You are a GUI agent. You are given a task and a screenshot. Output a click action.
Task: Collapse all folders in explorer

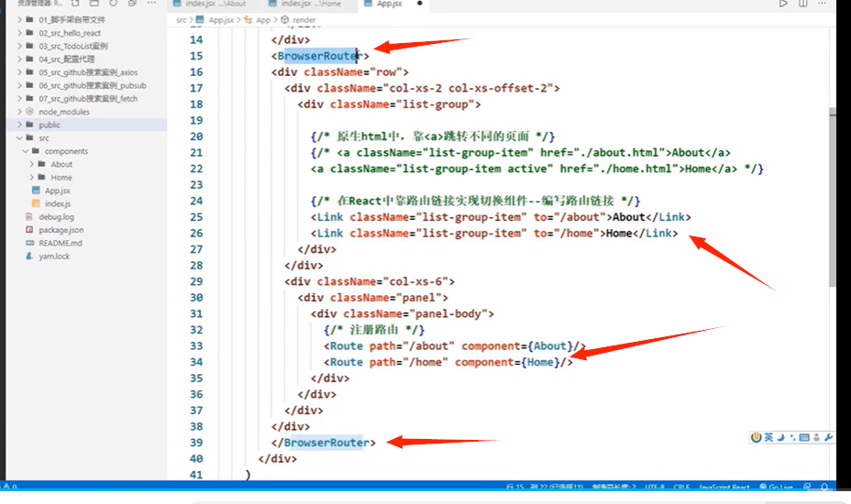coord(132,4)
